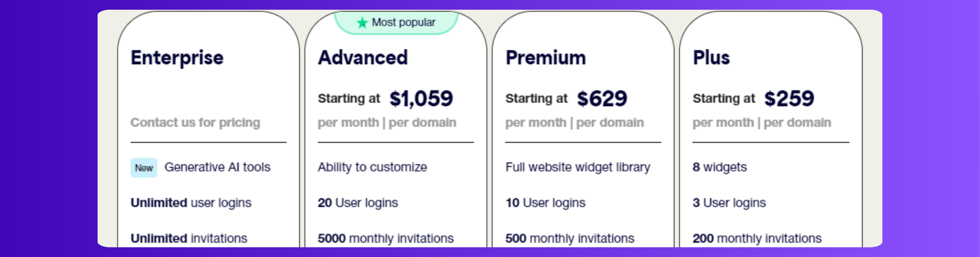The height and width of the screenshot is (257, 980).
Task: Select 5000 monthly invitations feature
Action: coord(385,238)
